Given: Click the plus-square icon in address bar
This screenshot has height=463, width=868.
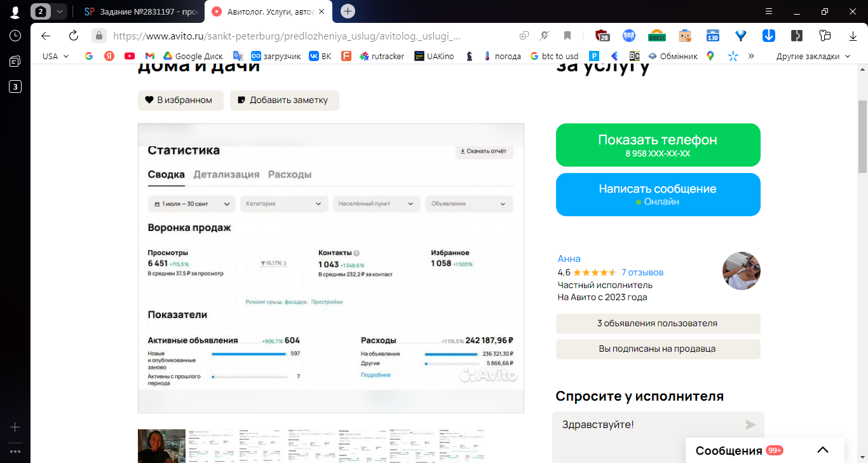Looking at the screenshot, I should pyautogui.click(x=524, y=36).
